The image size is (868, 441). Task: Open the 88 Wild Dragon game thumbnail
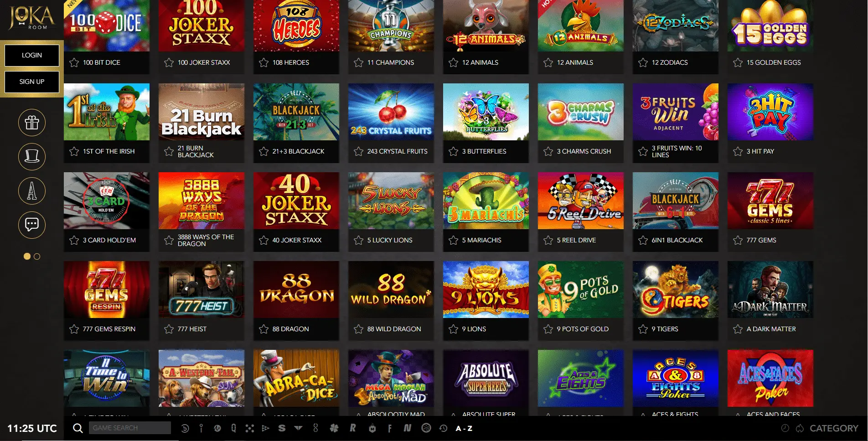(391, 289)
